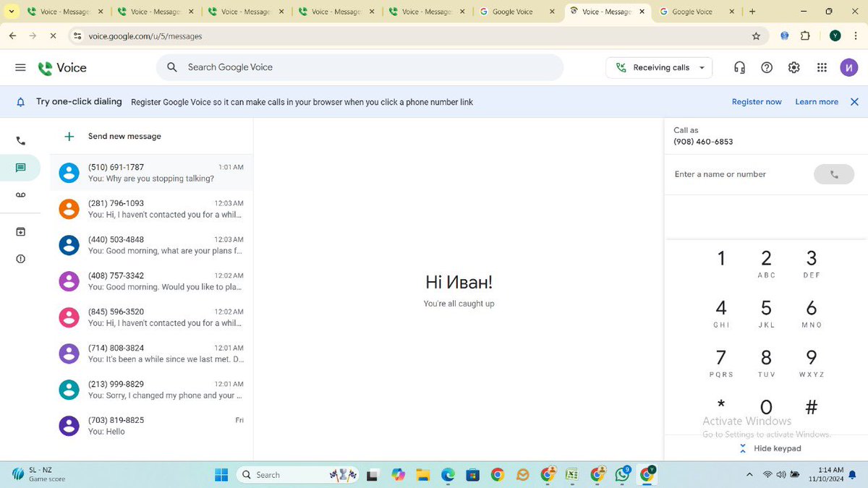Open conversation with (510) 691-1787

[x=152, y=173]
